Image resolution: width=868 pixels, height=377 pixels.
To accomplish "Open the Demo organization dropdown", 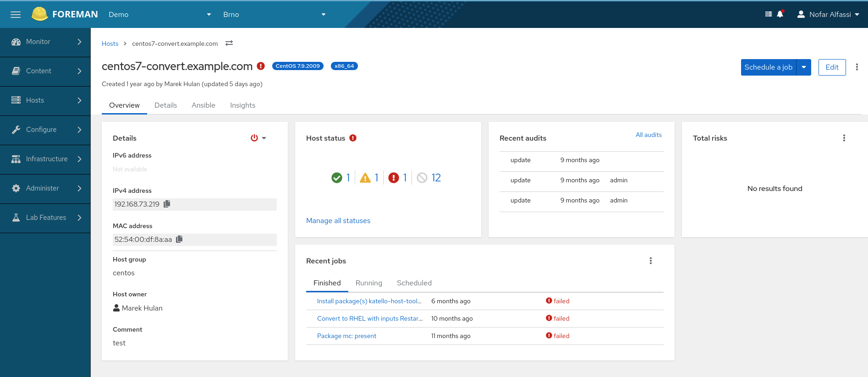I will pyautogui.click(x=160, y=14).
